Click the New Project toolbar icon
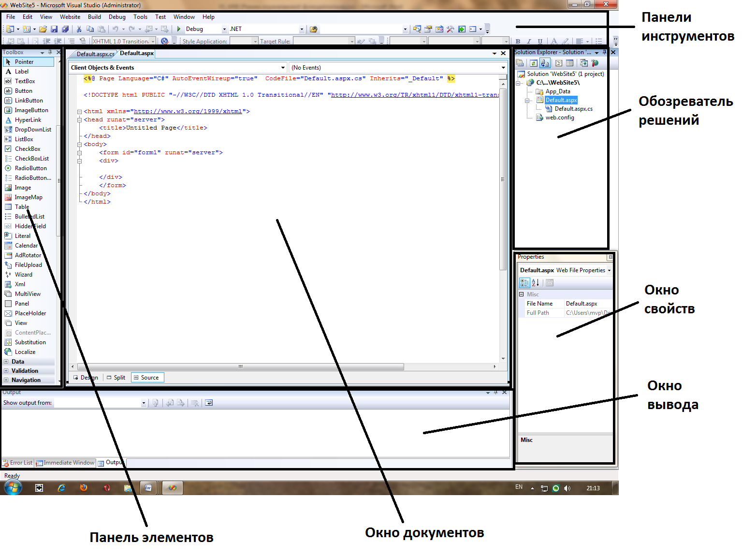The height and width of the screenshot is (557, 756). click(10, 29)
